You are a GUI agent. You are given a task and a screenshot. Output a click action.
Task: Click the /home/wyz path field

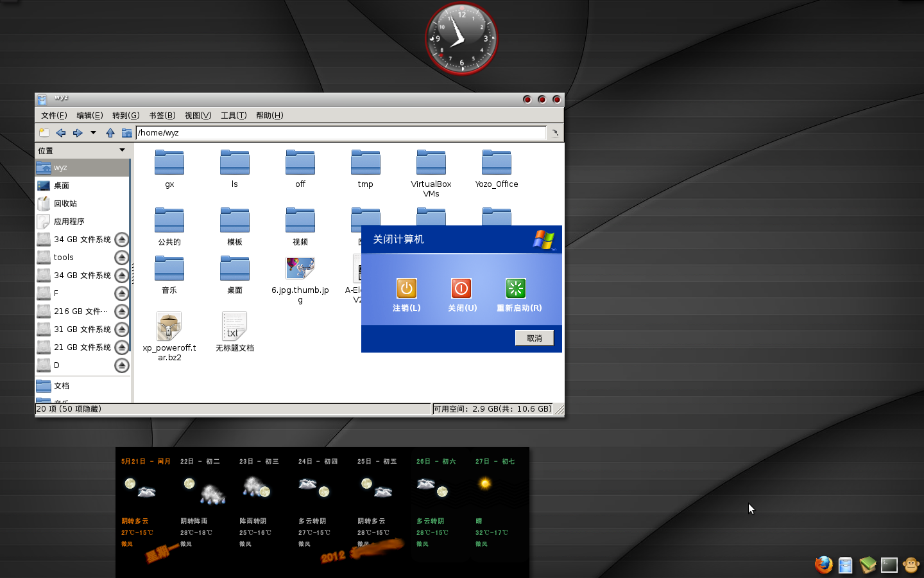click(x=341, y=133)
